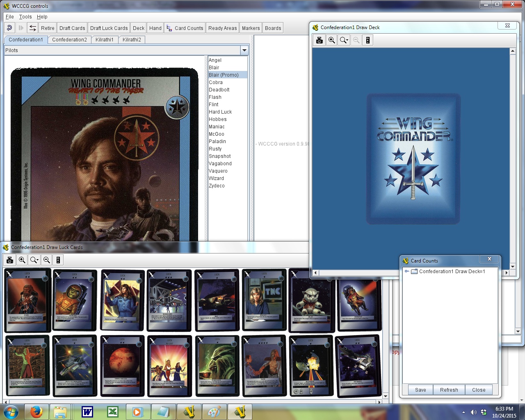Click the Draft Luck Cards button
Viewport: 525px width, 420px height.
(109, 28)
